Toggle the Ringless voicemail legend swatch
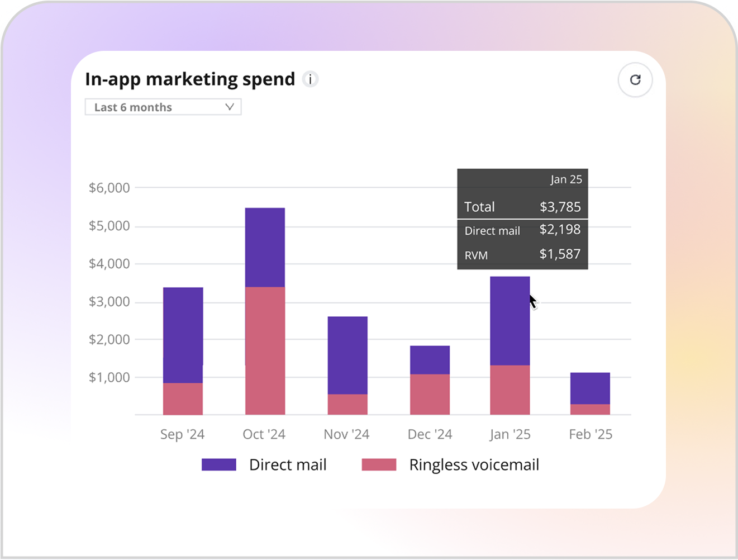Image resolution: width=738 pixels, height=560 pixels. pos(379,464)
